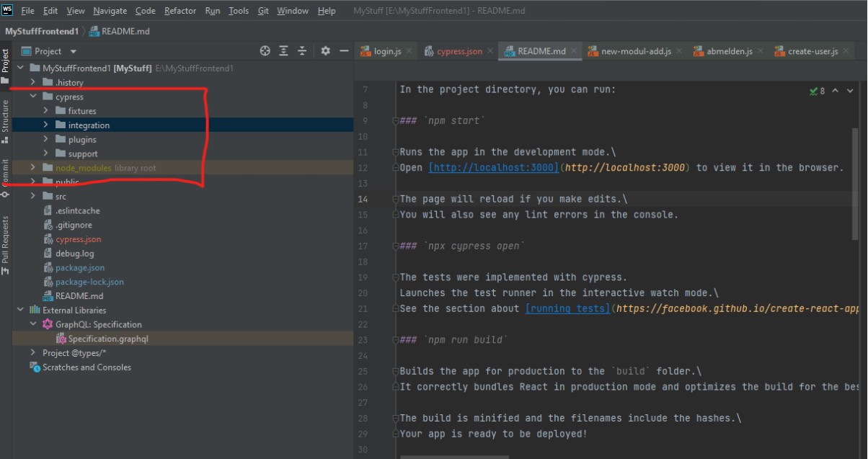The image size is (868, 459).
Task: Click the Scratches and Consoles icon
Action: tap(35, 367)
